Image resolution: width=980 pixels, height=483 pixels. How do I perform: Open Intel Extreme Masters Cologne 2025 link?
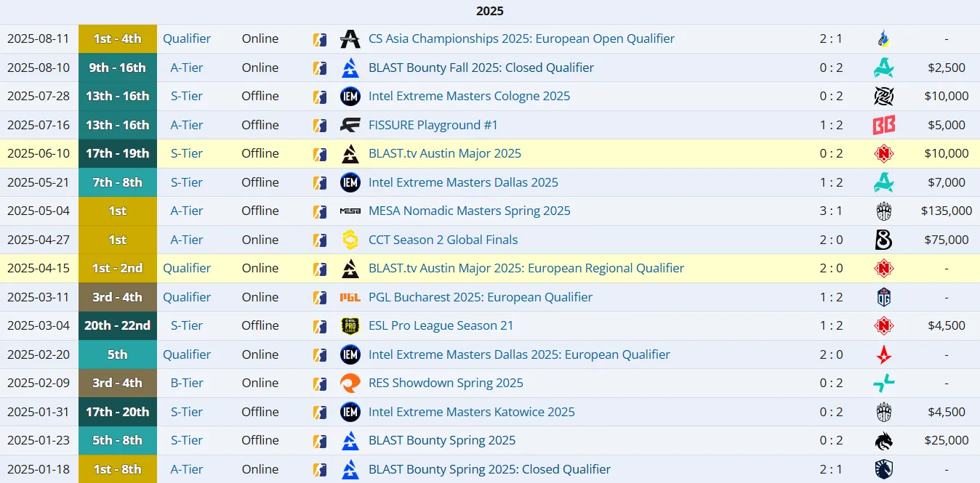coord(469,97)
